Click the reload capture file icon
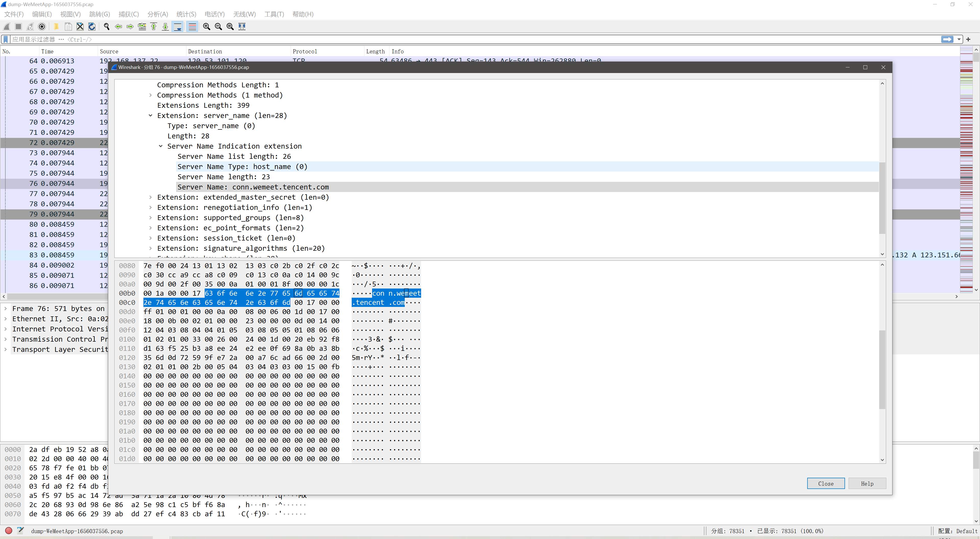This screenshot has width=980, height=539. [92, 26]
